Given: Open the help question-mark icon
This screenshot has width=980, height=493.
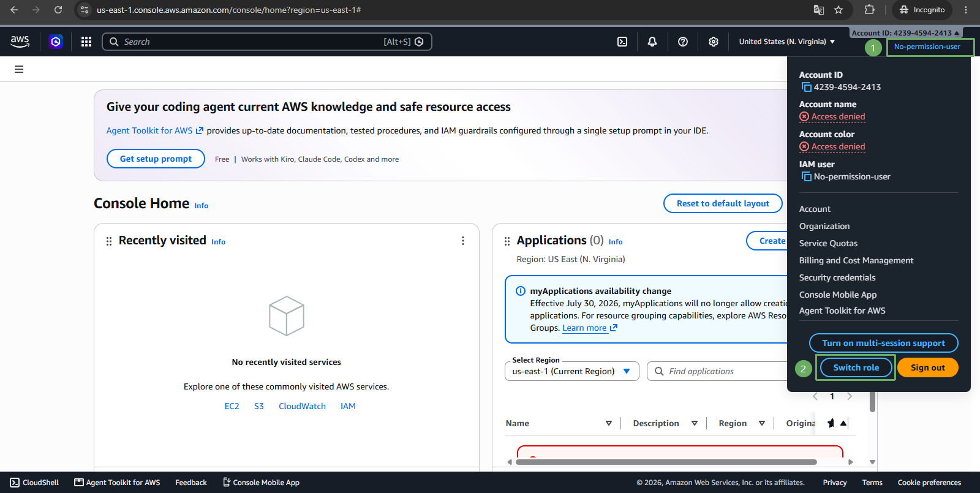Looking at the screenshot, I should tap(683, 42).
